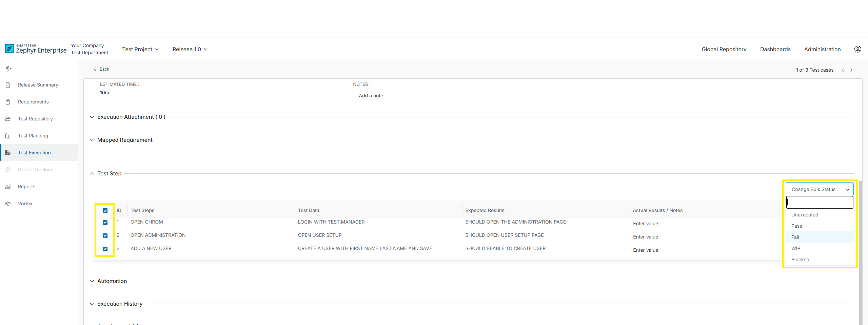The height and width of the screenshot is (325, 868).
Task: Click the bulk status search field
Action: (x=820, y=203)
